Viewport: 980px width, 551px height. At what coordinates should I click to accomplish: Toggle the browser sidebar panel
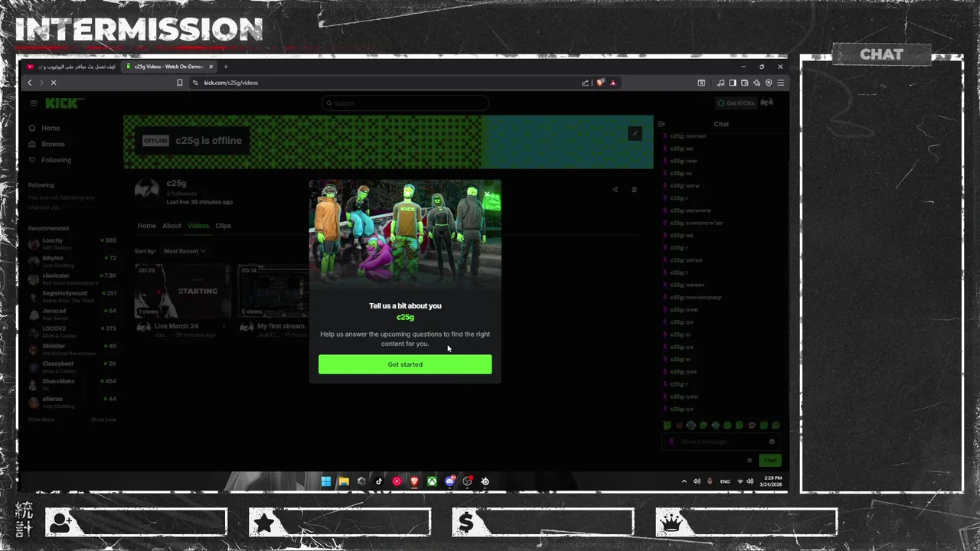(x=733, y=83)
